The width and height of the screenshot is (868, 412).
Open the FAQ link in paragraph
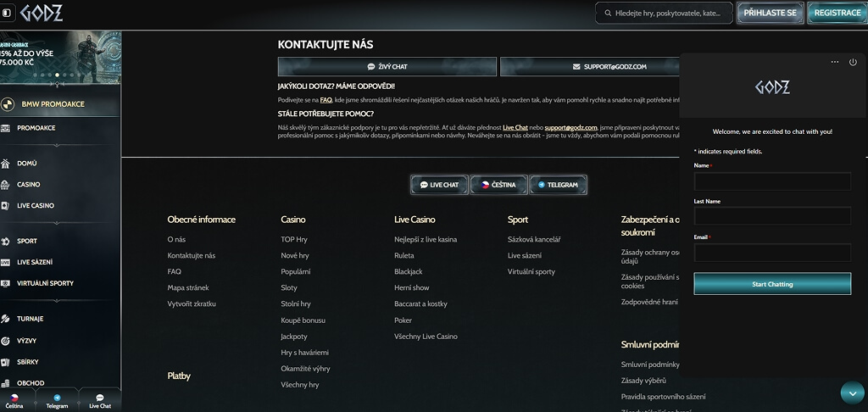coord(325,100)
